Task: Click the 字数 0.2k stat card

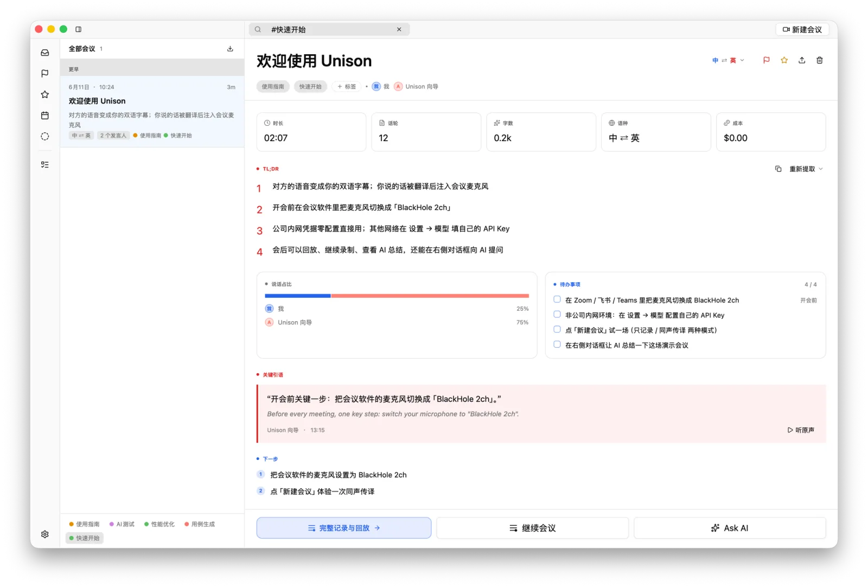Action: 541,132
